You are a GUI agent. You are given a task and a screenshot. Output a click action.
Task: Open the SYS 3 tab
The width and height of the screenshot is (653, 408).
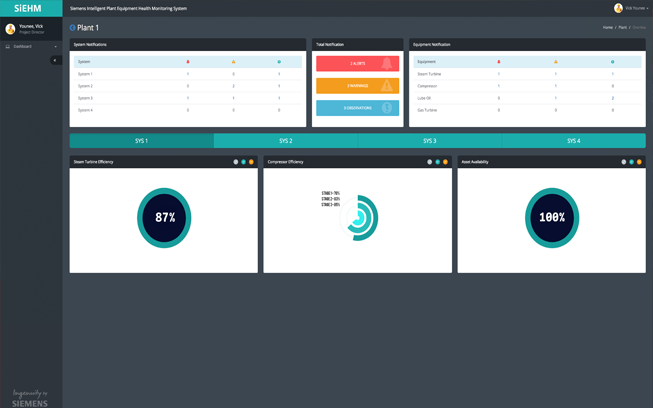pyautogui.click(x=429, y=141)
